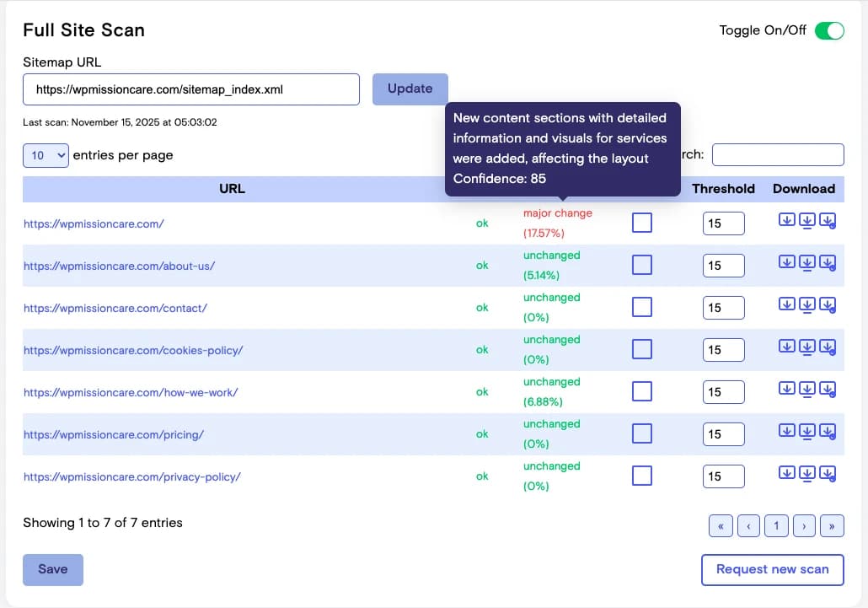Image resolution: width=868 pixels, height=608 pixels.
Task: Sort the table by the URL column header
Action: pyautogui.click(x=232, y=188)
